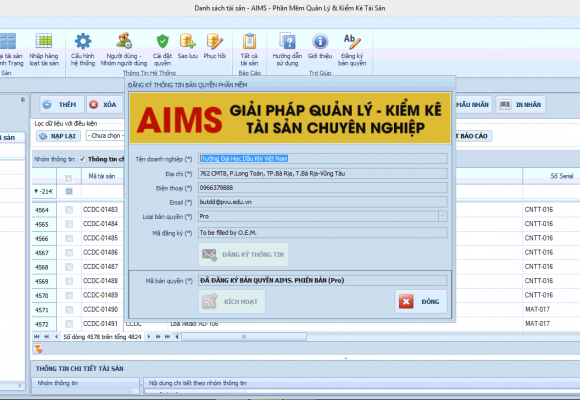Screen dimensions: 580x400
Task: Open Loại bản quyền dropdown arrow
Action: (442, 216)
